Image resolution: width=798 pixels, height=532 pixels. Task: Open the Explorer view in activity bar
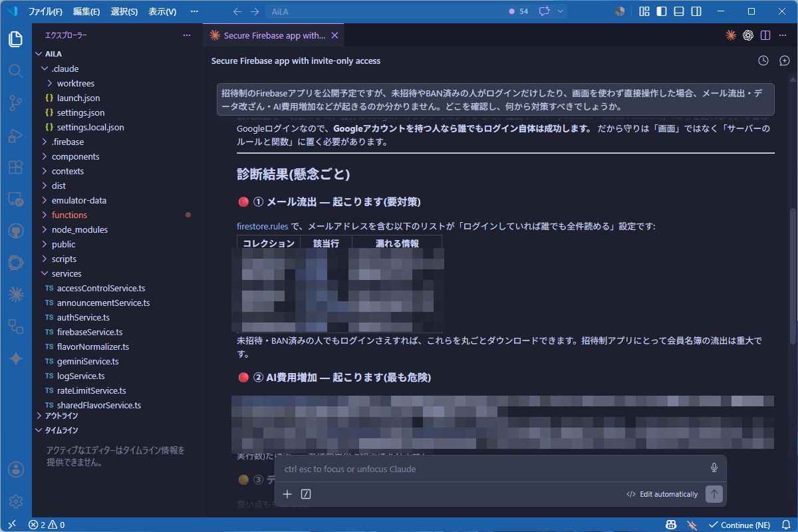(15, 39)
